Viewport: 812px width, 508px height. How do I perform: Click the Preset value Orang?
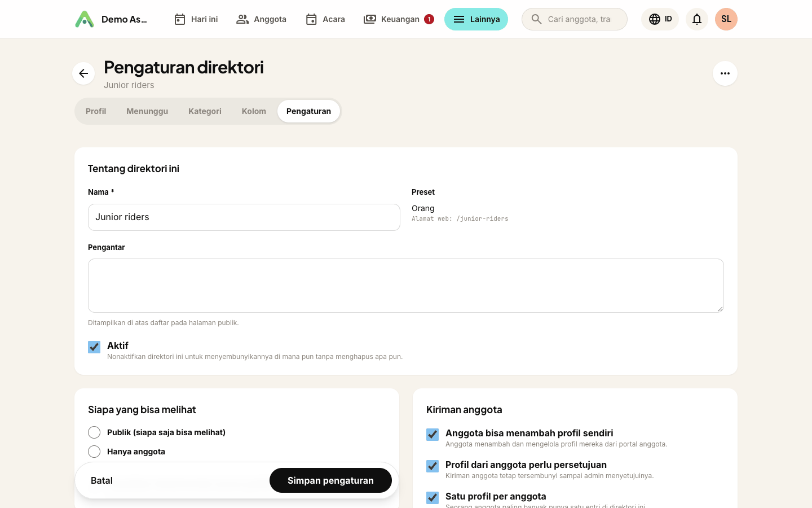pos(423,208)
